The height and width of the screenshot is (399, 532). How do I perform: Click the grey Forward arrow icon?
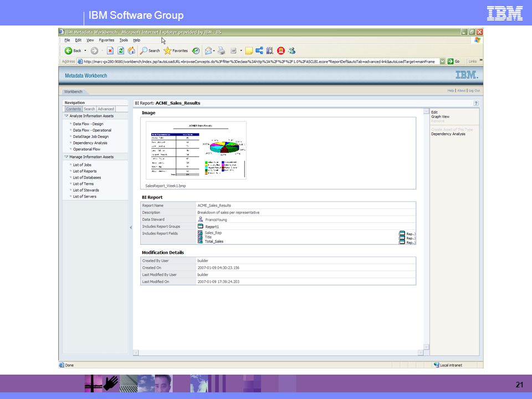coord(94,50)
